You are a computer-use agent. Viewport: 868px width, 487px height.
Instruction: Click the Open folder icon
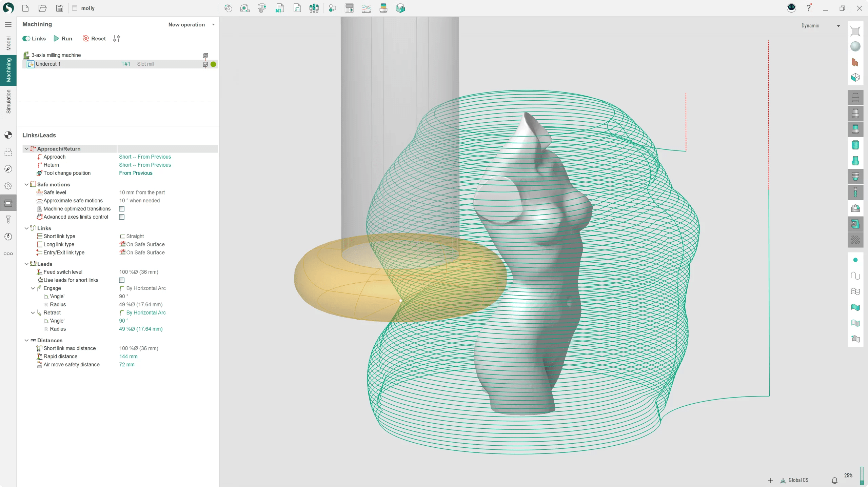(x=42, y=8)
